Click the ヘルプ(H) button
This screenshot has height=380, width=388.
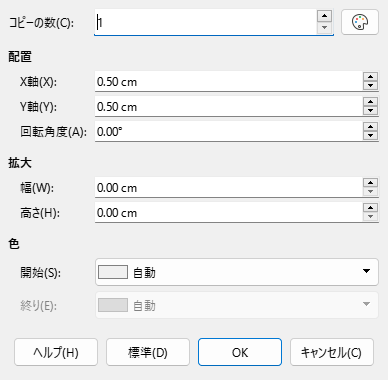pos(56,352)
